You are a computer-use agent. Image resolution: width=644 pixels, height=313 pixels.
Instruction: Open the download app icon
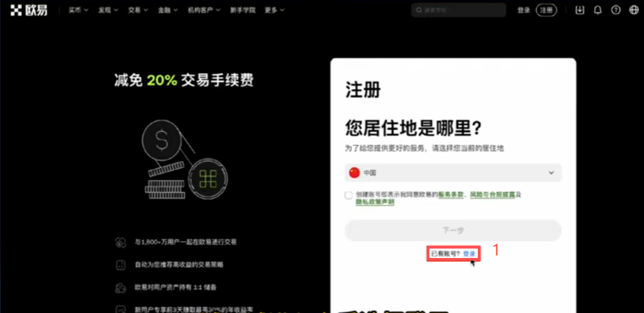(x=580, y=10)
